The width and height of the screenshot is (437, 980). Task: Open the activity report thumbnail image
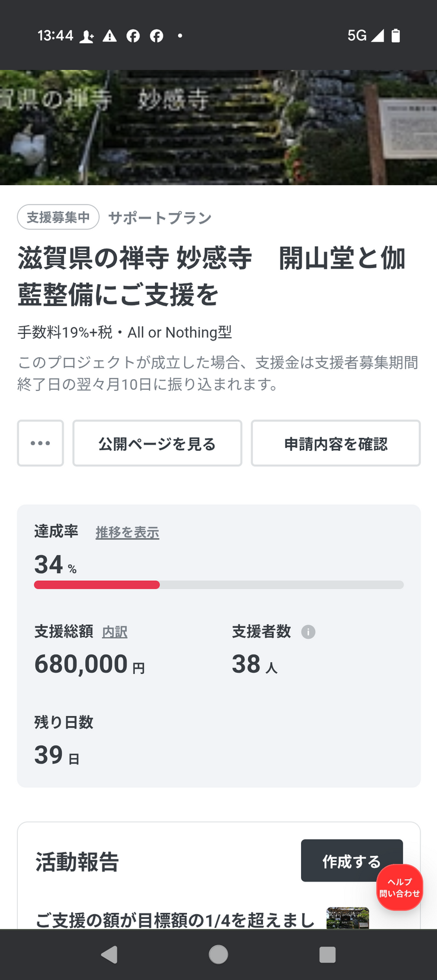(347, 918)
